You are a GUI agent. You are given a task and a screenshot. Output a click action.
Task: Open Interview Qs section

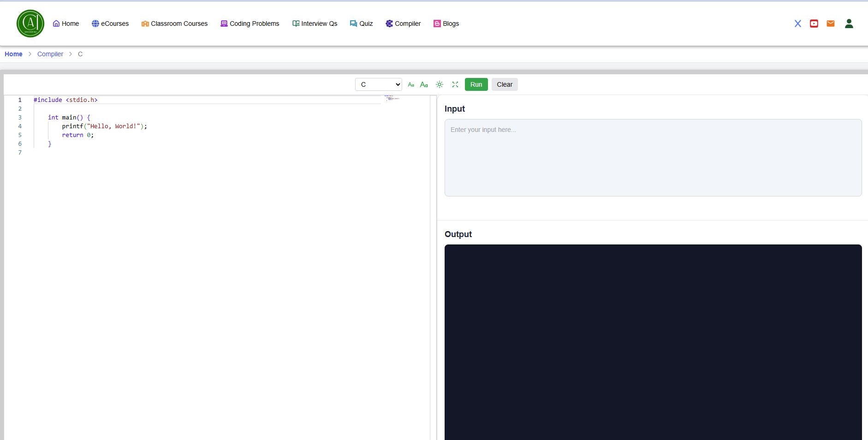click(315, 24)
